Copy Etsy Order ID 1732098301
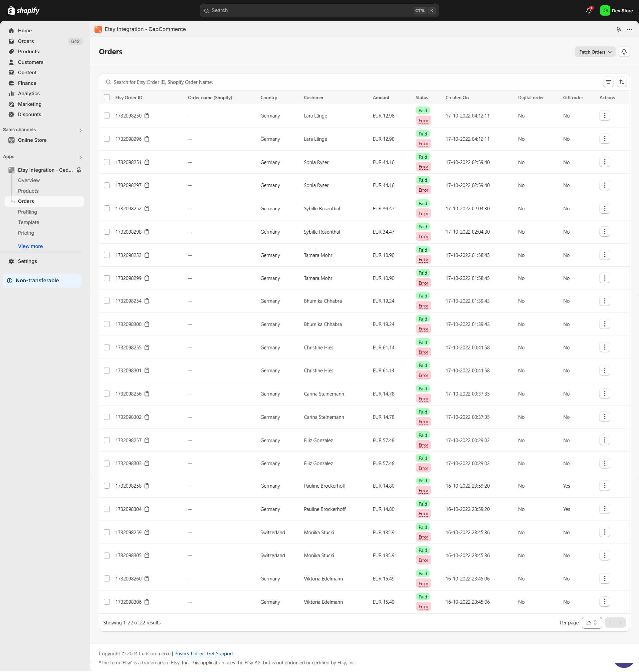The height and width of the screenshot is (672, 639). point(147,370)
